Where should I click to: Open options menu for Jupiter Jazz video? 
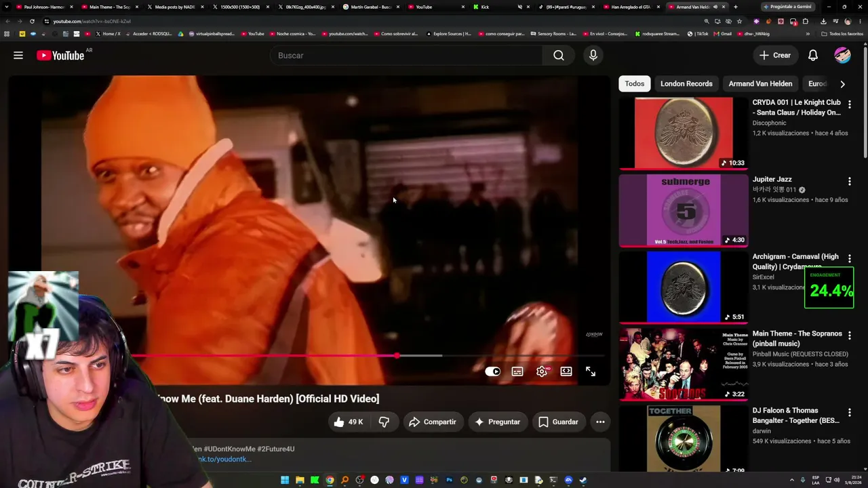[849, 182]
